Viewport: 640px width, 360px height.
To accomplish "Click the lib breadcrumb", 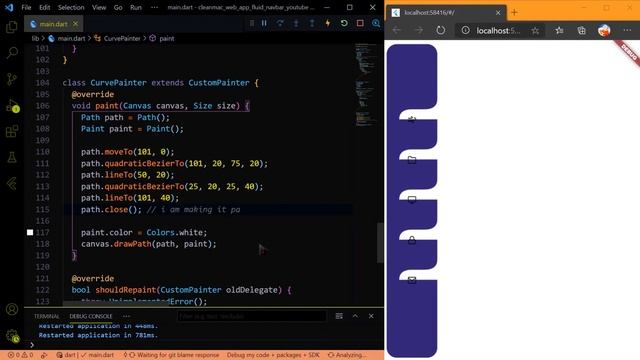I will coord(36,38).
